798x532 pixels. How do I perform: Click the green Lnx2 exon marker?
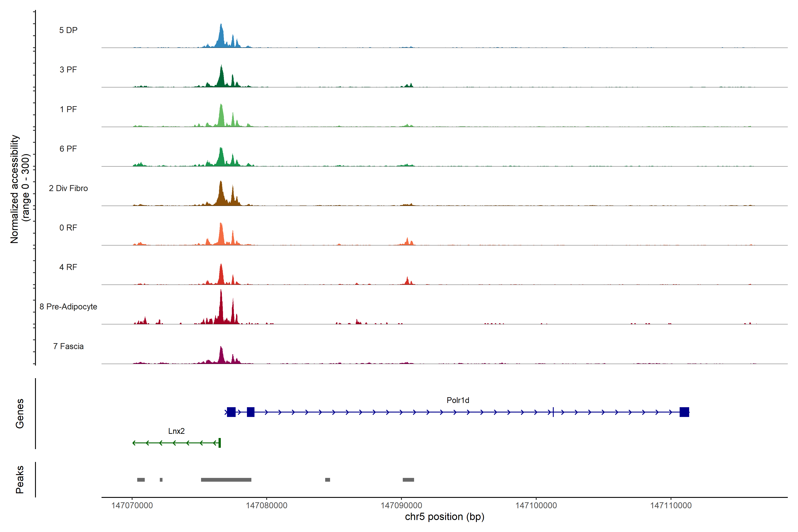[x=220, y=443]
